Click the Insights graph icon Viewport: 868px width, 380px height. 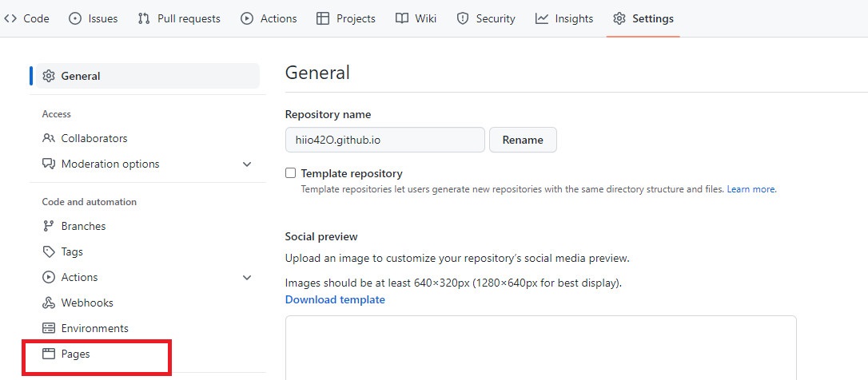[542, 19]
